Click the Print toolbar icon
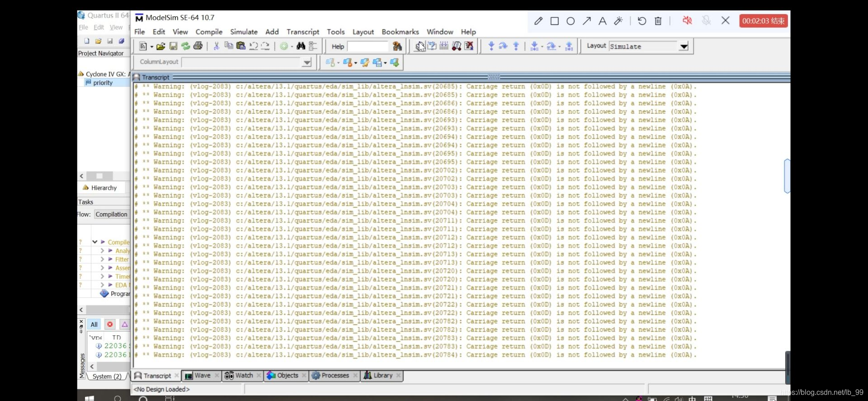868x401 pixels. tap(198, 46)
